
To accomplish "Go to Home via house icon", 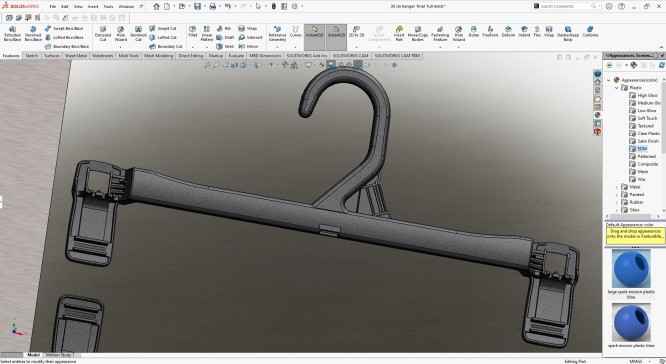I will tap(157, 6).
